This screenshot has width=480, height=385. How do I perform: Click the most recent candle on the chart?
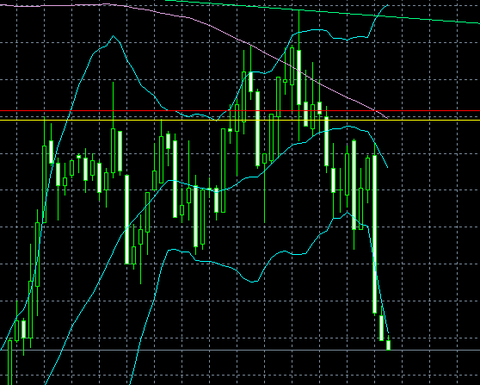coord(388,345)
